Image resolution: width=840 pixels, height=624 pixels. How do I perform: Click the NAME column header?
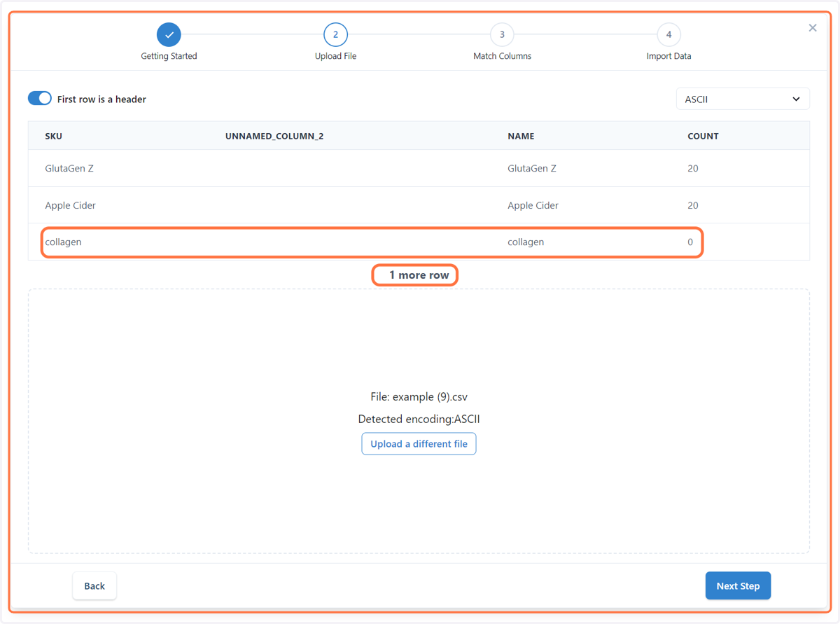(521, 136)
